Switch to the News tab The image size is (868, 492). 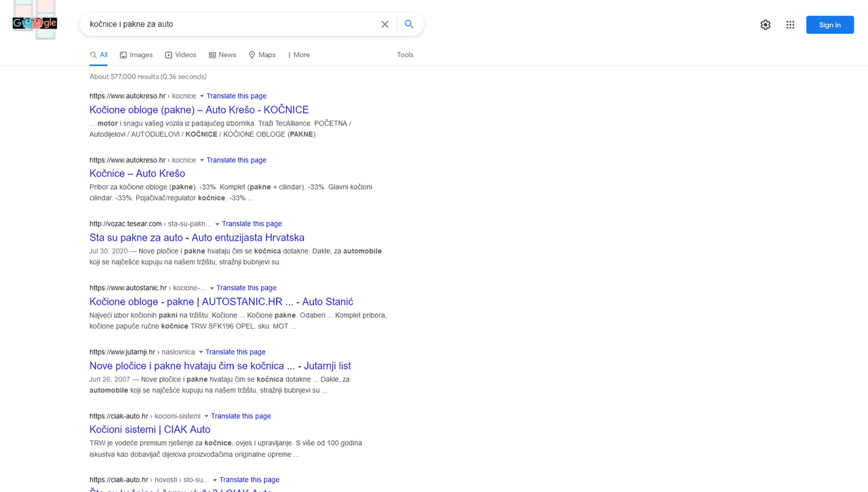coord(222,55)
